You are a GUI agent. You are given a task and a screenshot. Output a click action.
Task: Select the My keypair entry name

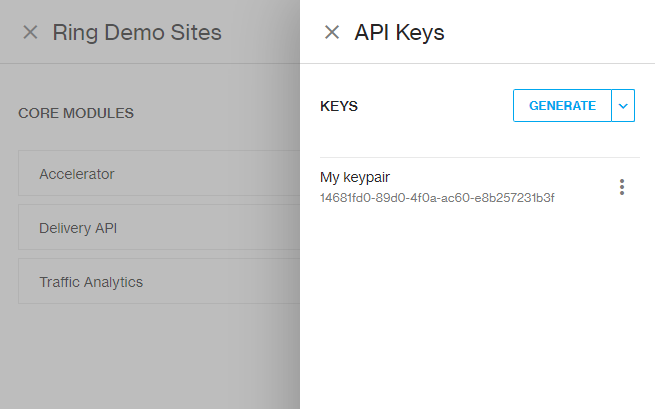355,177
